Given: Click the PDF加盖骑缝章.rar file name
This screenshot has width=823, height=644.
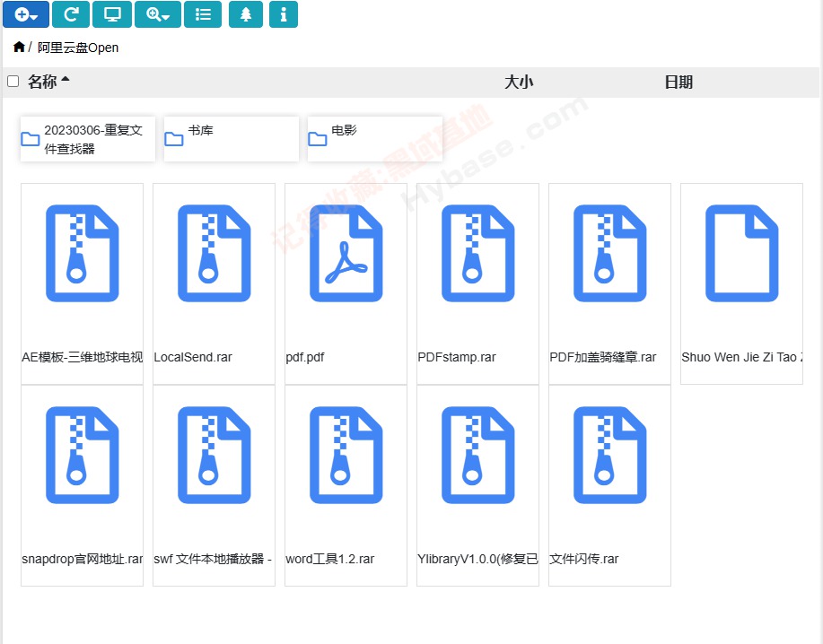Looking at the screenshot, I should pyautogui.click(x=603, y=357).
